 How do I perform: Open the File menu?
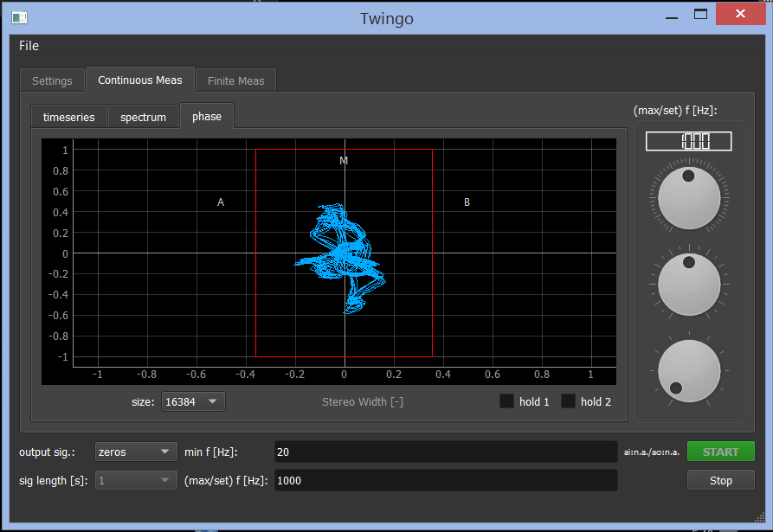pos(29,46)
